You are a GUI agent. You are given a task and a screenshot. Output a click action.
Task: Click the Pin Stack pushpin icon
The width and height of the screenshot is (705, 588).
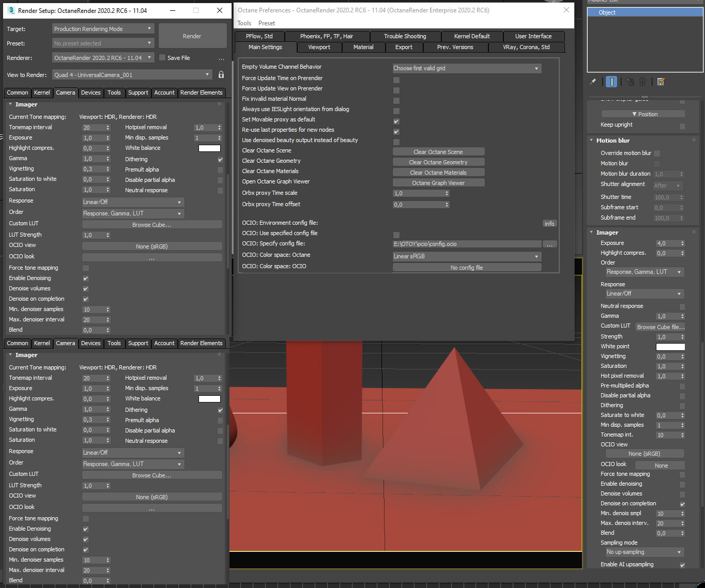click(593, 82)
